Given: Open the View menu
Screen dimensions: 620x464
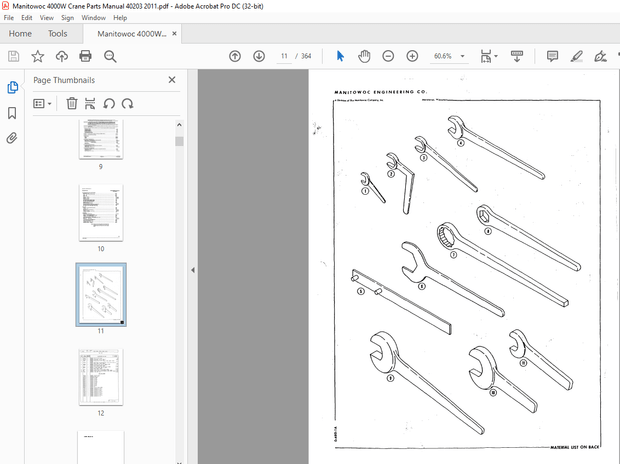Looking at the screenshot, I should pyautogui.click(x=47, y=18).
